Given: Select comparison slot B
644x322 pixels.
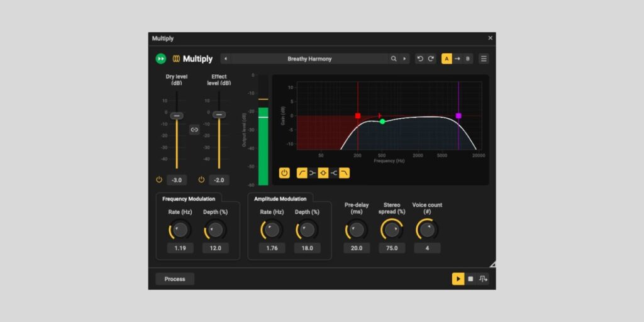Looking at the screenshot, I should pyautogui.click(x=468, y=58).
